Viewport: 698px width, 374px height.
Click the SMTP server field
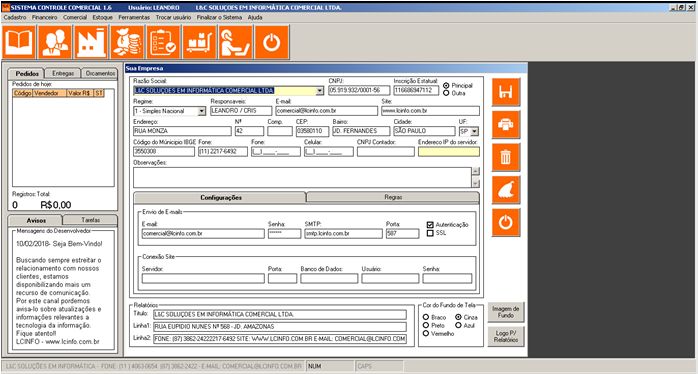pyautogui.click(x=343, y=233)
